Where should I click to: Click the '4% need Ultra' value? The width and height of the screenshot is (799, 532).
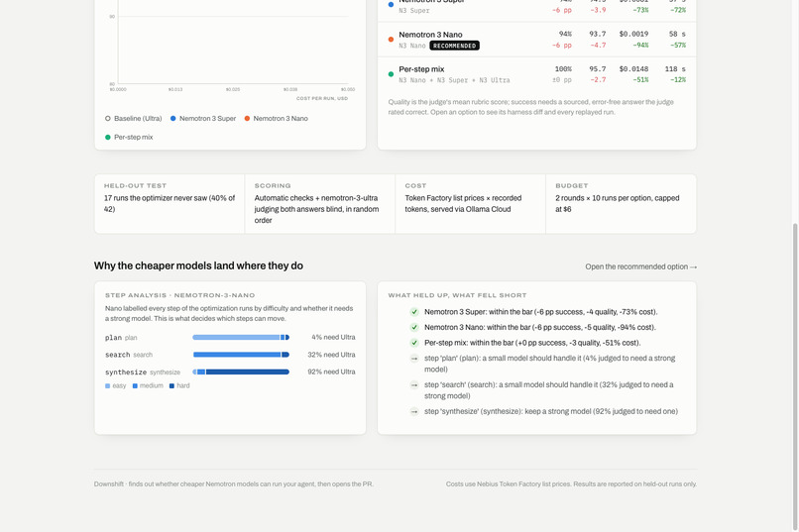pyautogui.click(x=333, y=338)
